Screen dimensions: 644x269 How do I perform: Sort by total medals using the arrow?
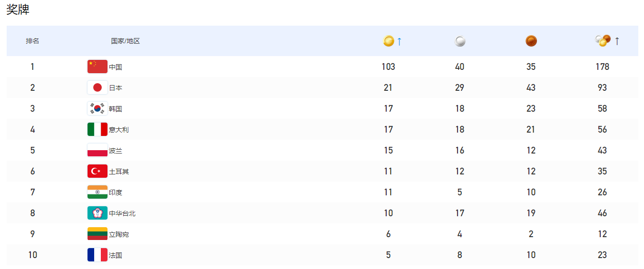617,41
